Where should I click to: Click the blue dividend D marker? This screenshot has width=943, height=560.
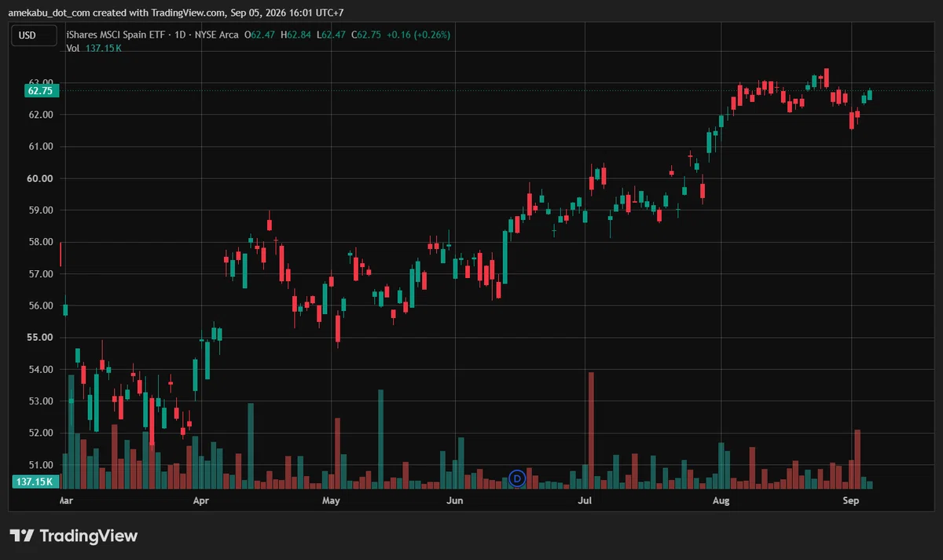(x=517, y=478)
